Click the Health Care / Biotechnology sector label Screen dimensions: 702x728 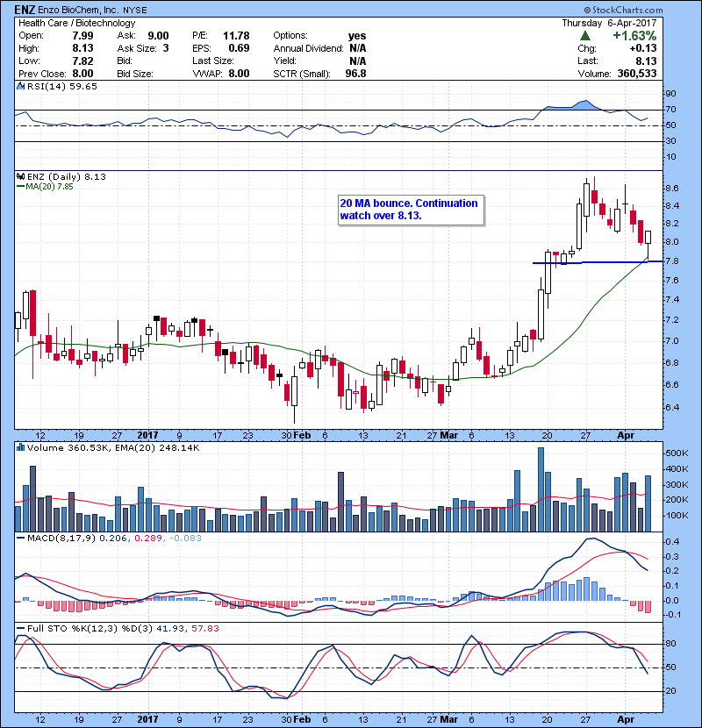[x=77, y=23]
